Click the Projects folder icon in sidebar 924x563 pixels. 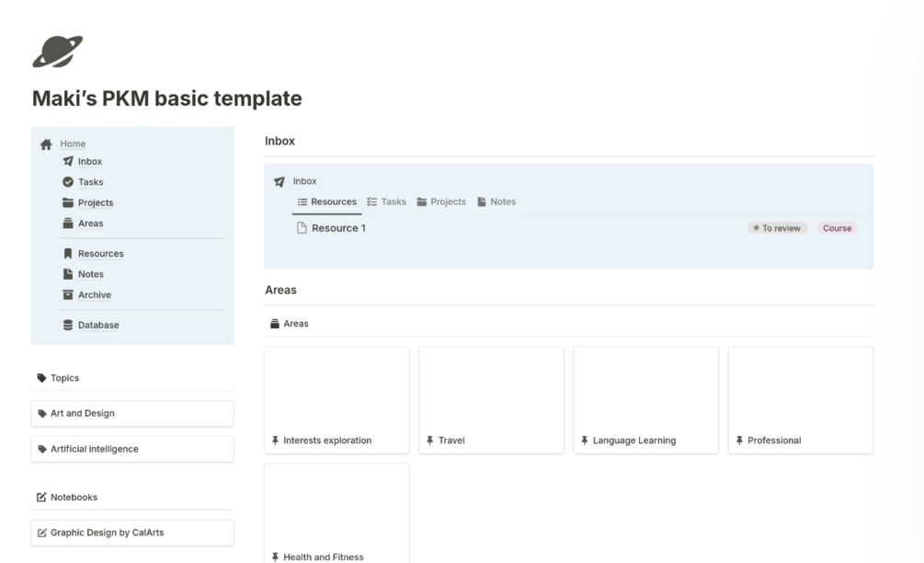(68, 202)
